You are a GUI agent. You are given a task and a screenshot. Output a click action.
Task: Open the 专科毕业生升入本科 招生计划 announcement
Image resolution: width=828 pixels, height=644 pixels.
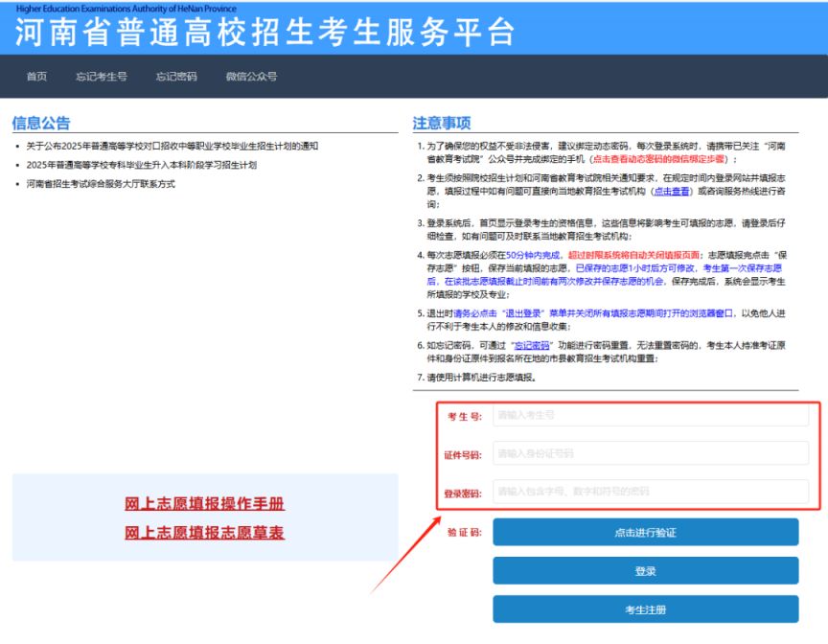(142, 165)
